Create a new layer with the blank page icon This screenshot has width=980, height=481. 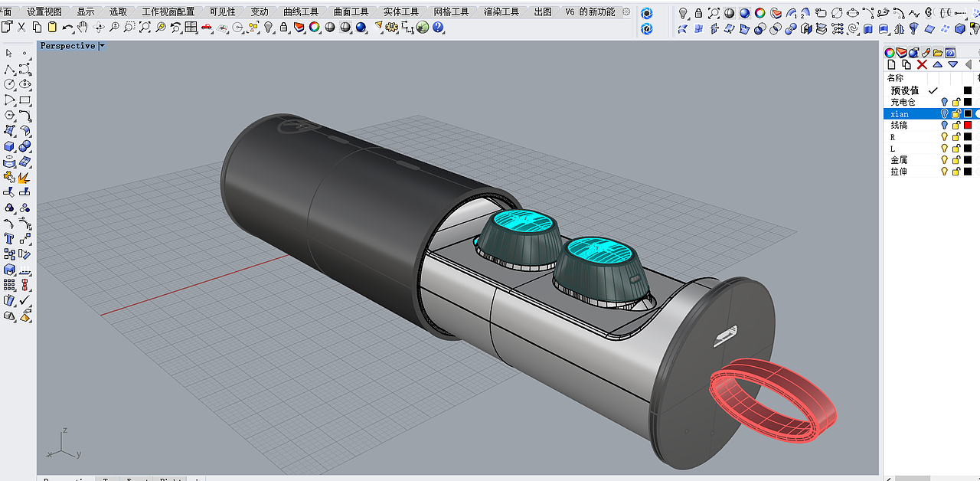(x=892, y=64)
